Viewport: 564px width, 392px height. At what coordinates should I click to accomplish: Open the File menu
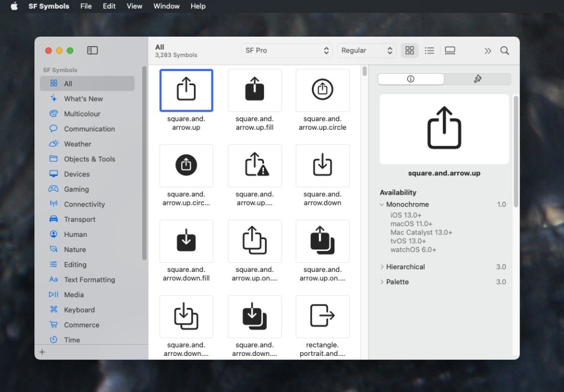[x=86, y=6]
